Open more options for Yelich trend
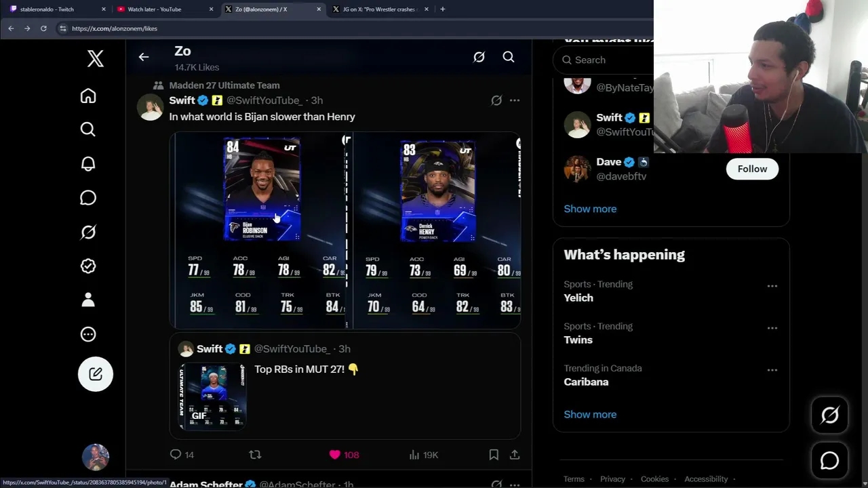868x488 pixels. coord(772,286)
